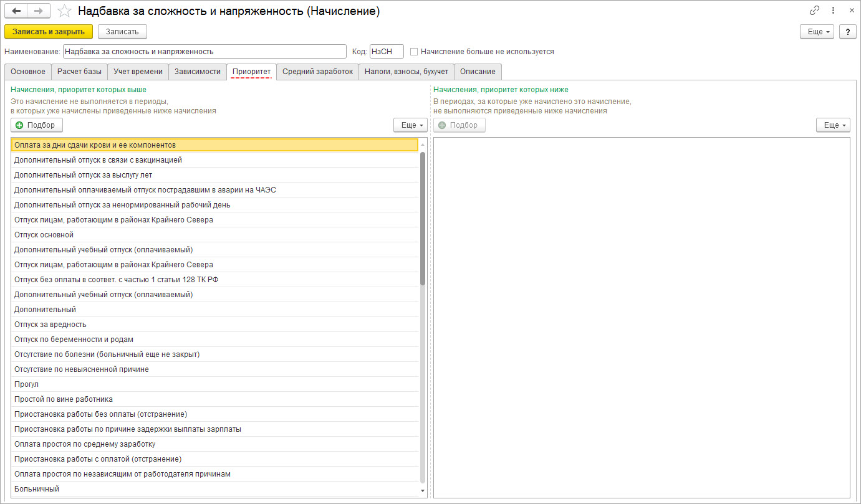Screen dimensions: 861x504
Task: Click Подбор above the left list
Action: [36, 125]
